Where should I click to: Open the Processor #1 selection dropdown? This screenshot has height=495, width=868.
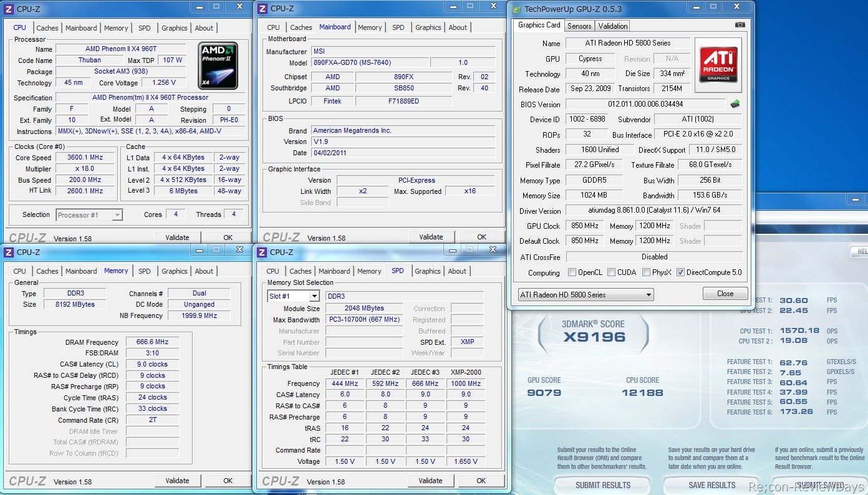tap(117, 215)
